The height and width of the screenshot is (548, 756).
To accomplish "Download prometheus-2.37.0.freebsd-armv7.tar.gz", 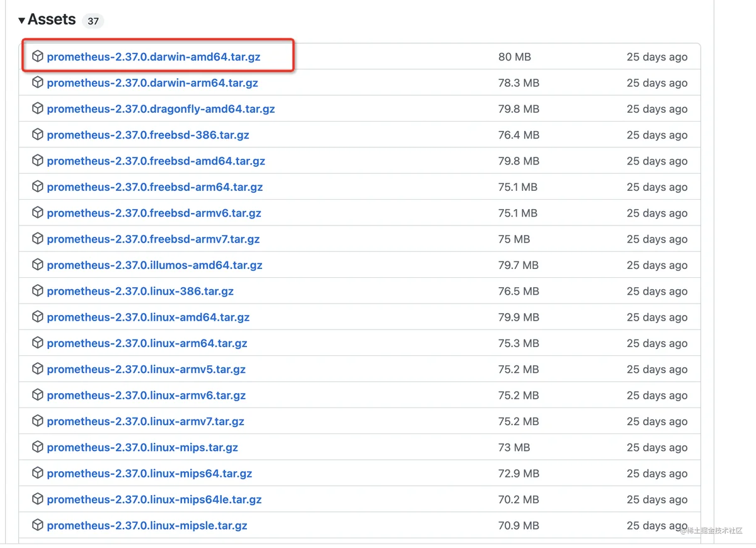I will point(153,239).
